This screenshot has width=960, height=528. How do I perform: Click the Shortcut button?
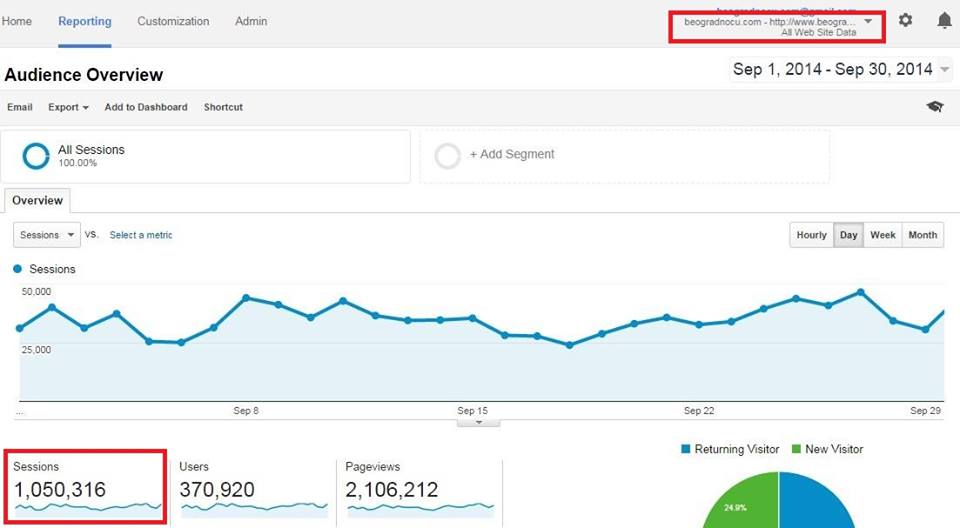pyautogui.click(x=223, y=107)
